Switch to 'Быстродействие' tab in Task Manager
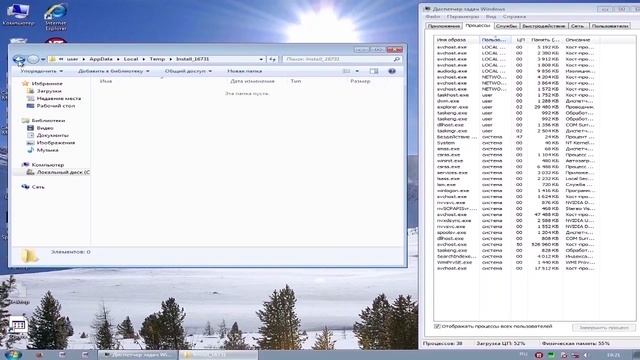Screen dimensions: 640x360 coord(544,26)
